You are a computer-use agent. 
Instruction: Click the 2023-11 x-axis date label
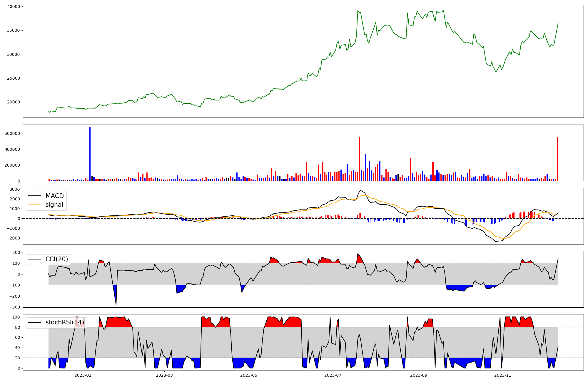coord(503,375)
